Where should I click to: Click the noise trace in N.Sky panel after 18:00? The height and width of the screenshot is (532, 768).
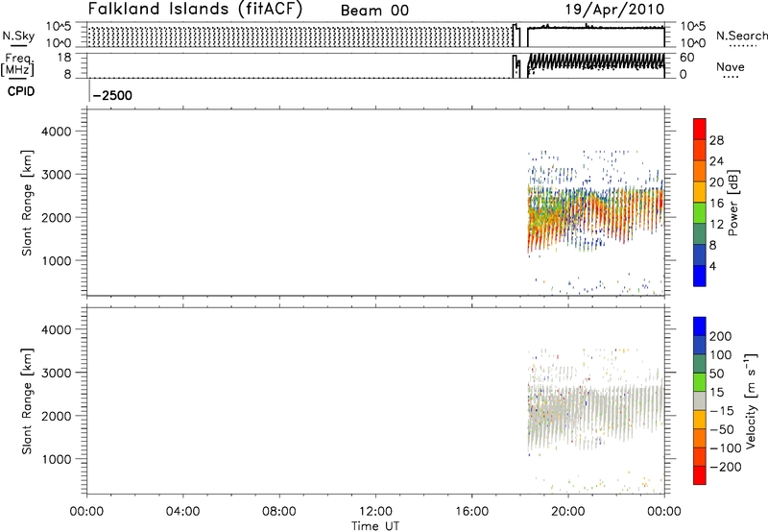coord(595,28)
